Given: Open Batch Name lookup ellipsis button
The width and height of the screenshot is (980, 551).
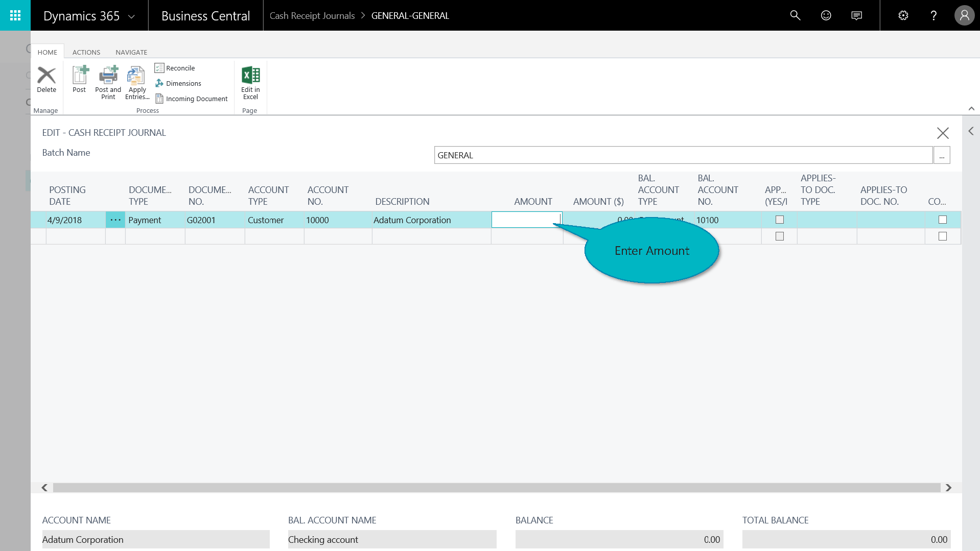Looking at the screenshot, I should tap(941, 155).
